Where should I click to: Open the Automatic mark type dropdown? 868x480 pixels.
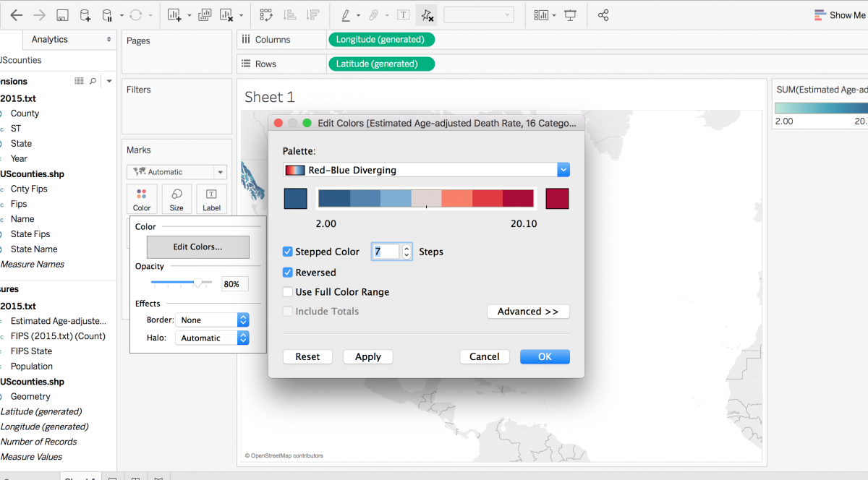[176, 172]
